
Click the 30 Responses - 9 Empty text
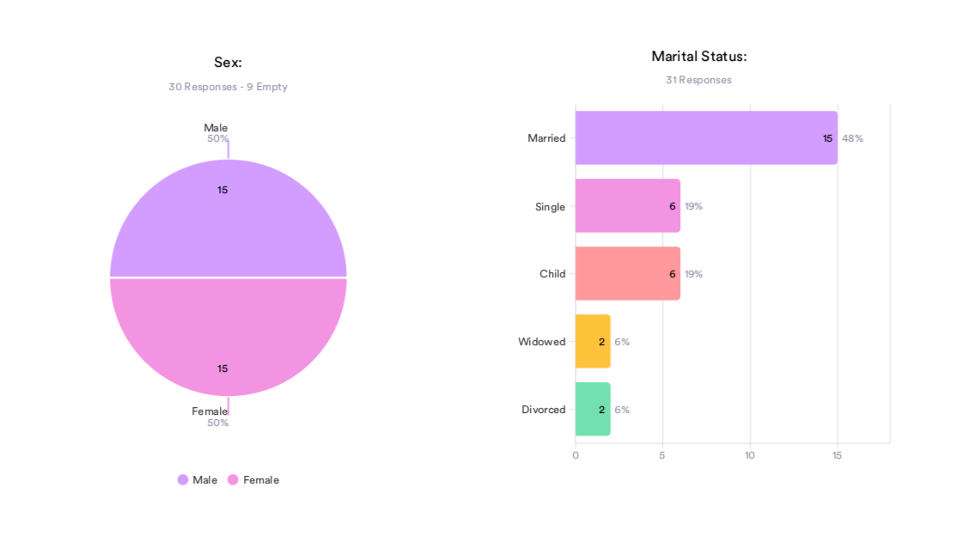pyautogui.click(x=228, y=87)
